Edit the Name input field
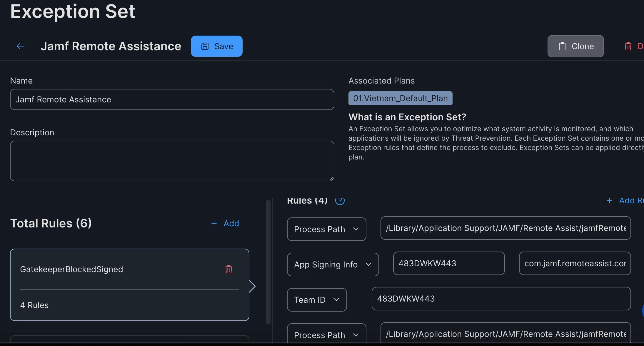Screen dimensions: 644x346 coord(172,99)
